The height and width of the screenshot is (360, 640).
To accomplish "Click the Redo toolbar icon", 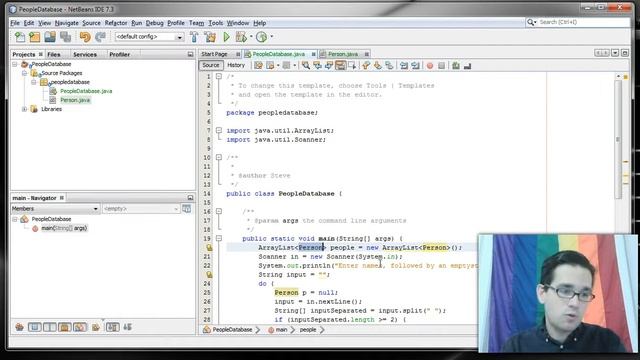I will click(x=100, y=37).
